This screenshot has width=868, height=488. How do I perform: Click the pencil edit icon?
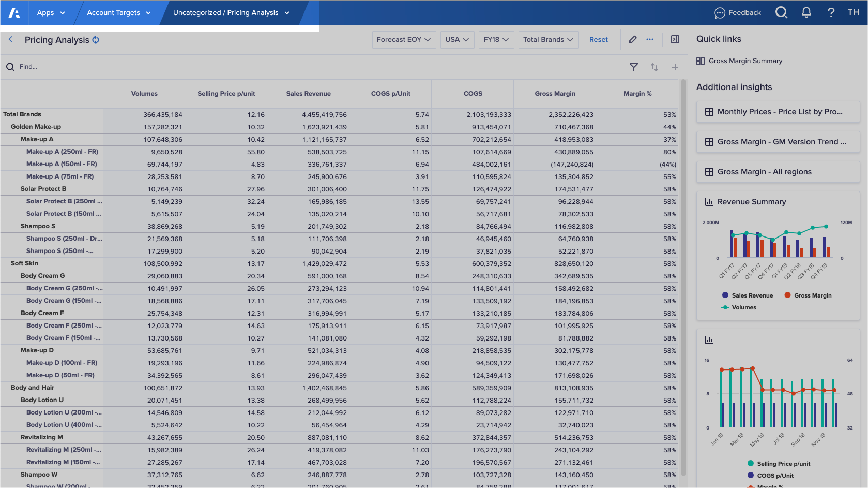pos(633,39)
